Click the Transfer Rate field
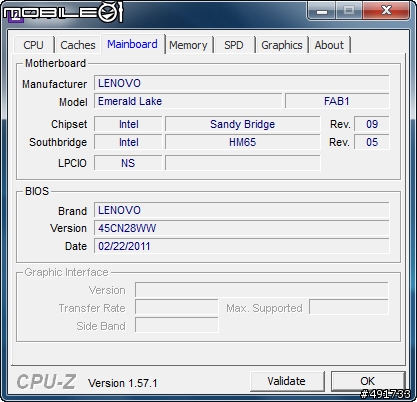This screenshot has width=417, height=402. [177, 308]
